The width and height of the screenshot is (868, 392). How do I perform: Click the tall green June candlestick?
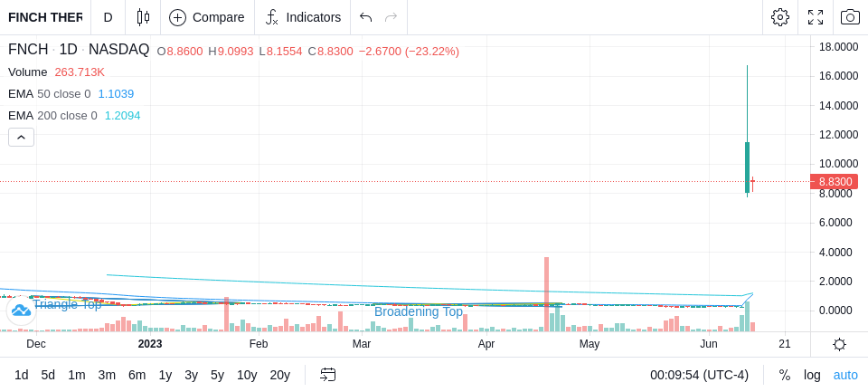coord(747,167)
